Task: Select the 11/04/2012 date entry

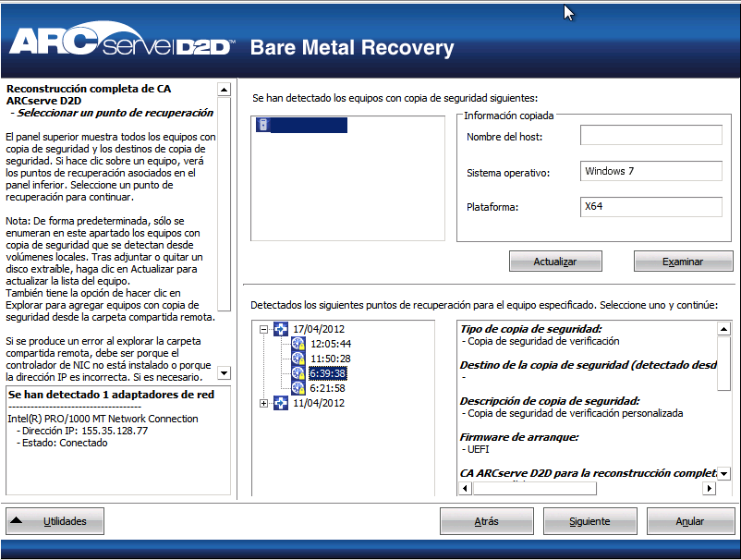Action: click(319, 403)
